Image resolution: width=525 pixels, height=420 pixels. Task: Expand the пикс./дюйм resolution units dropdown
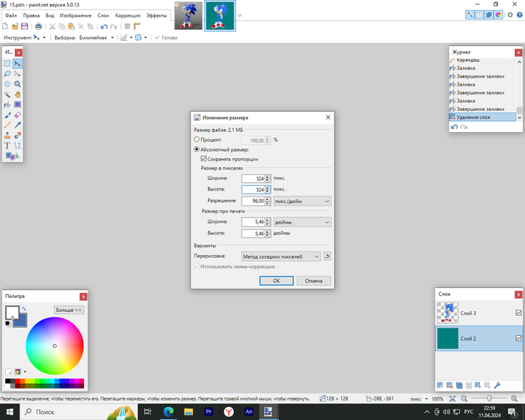pyautogui.click(x=302, y=201)
